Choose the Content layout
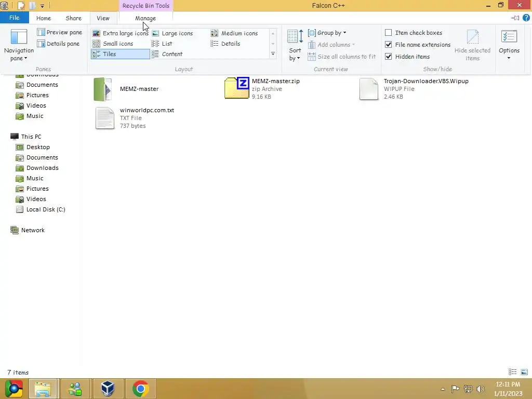 point(167,54)
